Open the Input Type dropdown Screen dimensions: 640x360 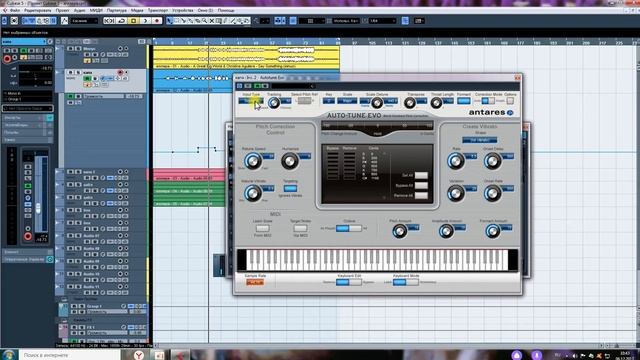[x=251, y=101]
